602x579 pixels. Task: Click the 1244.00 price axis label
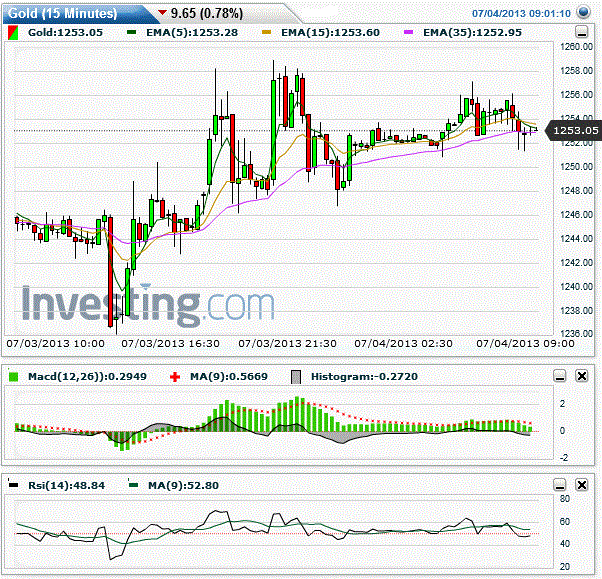pos(576,238)
